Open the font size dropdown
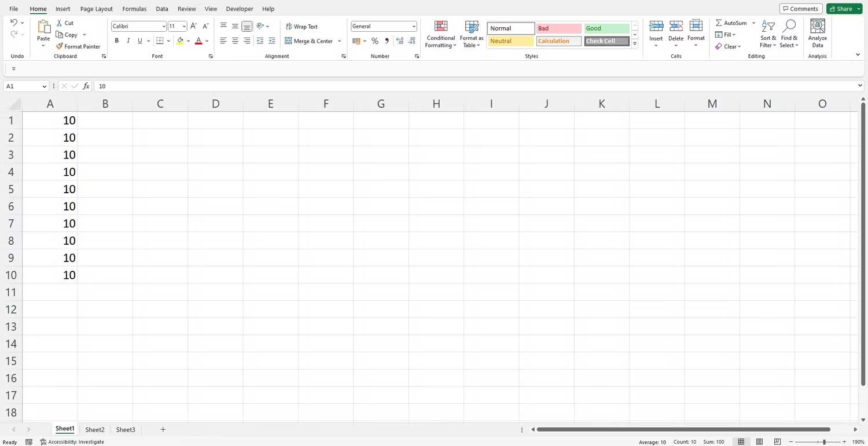The image size is (868, 446). pos(184,26)
